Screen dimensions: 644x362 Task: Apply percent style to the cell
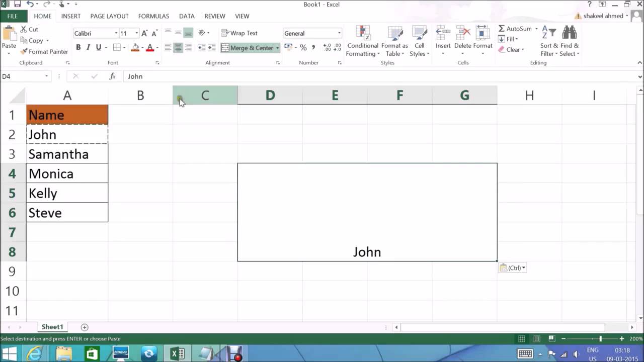pos(303,47)
